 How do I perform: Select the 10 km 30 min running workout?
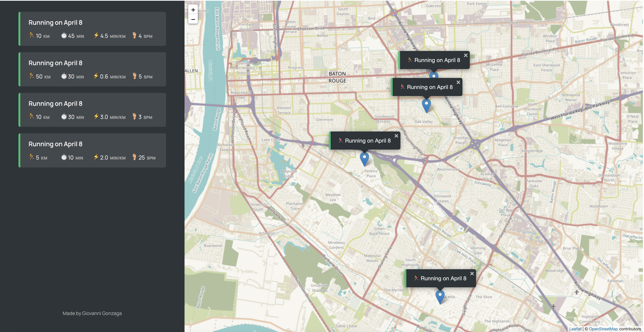(92, 110)
